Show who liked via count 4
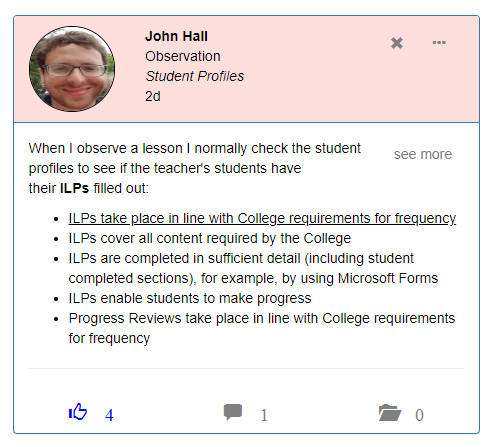The height and width of the screenshot is (447, 493). point(109,415)
